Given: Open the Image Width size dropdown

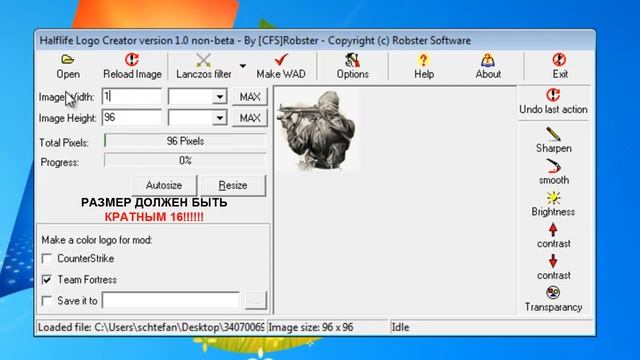Looking at the screenshot, I should tap(220, 97).
